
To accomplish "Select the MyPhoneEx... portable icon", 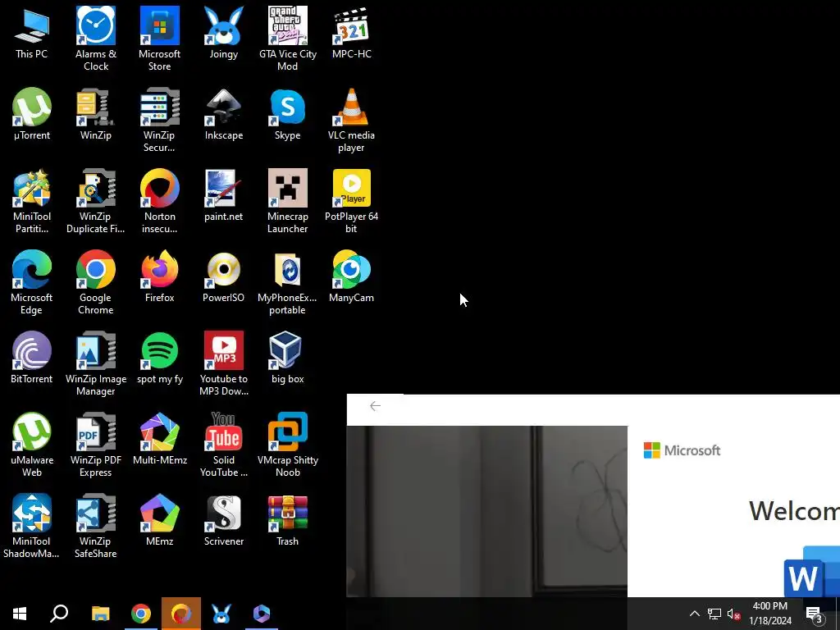I will [x=288, y=282].
